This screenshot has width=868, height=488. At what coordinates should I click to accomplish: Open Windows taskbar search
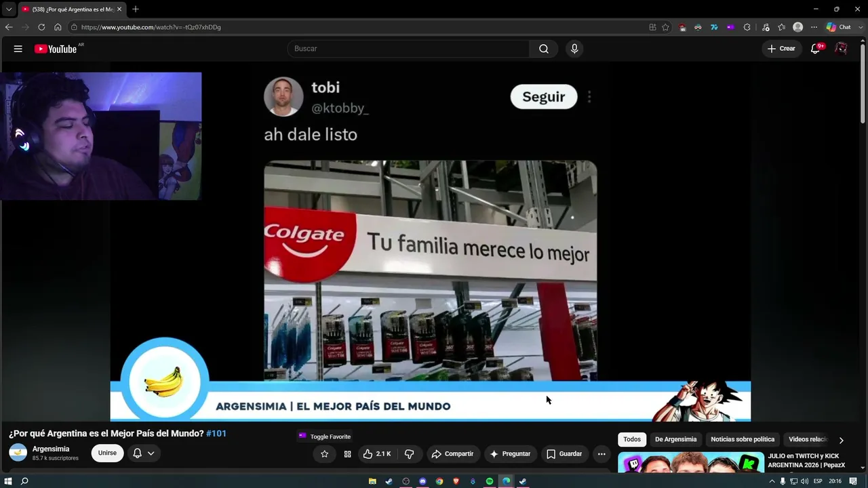pyautogui.click(x=24, y=481)
